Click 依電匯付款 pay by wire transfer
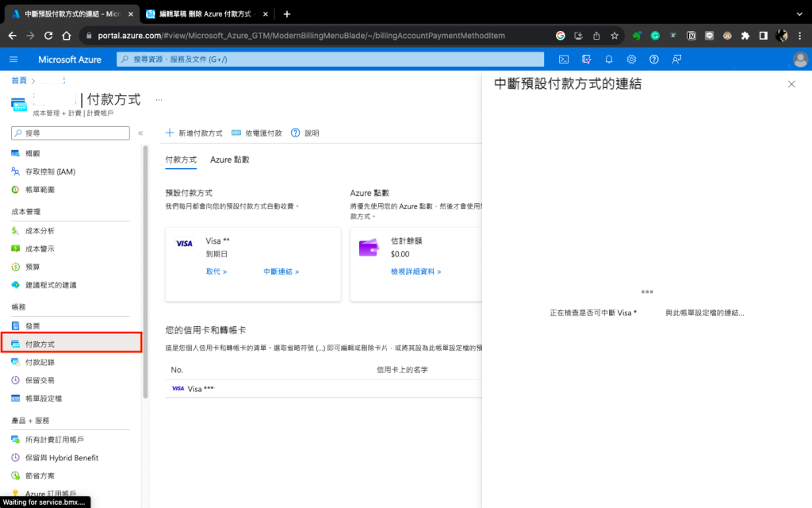The image size is (812, 508). pos(257,133)
